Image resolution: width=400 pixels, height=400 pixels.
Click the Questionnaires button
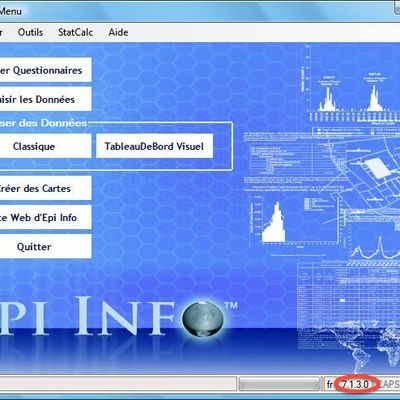point(45,70)
